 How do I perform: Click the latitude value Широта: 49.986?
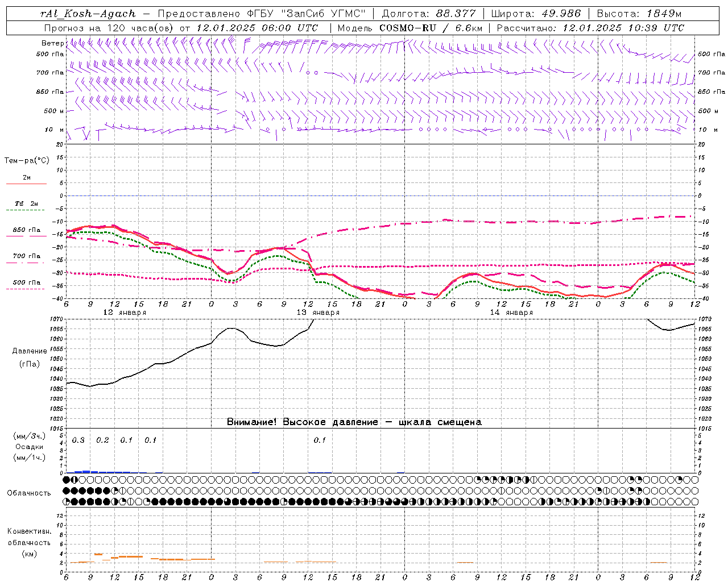coord(536,14)
